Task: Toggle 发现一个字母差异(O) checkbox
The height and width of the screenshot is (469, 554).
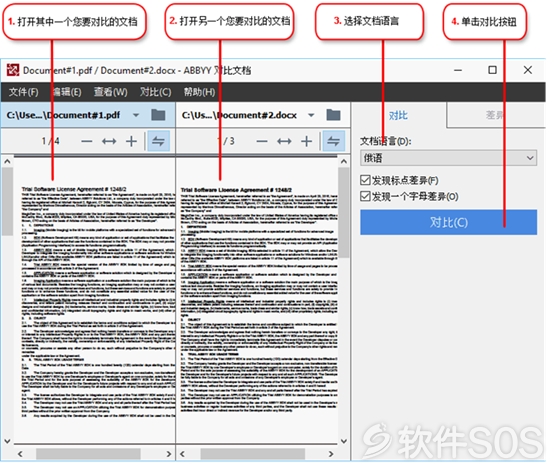Action: [x=365, y=196]
